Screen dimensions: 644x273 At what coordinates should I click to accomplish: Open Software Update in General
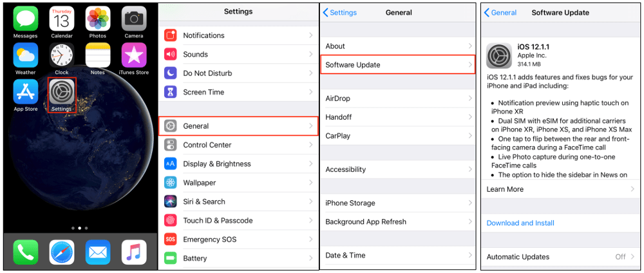(x=397, y=65)
